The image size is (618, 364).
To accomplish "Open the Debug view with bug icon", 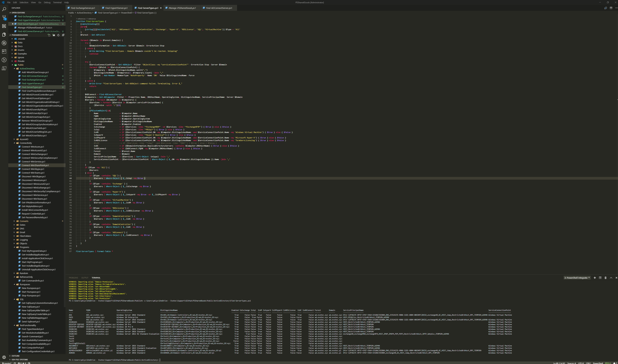I will tap(4, 43).
